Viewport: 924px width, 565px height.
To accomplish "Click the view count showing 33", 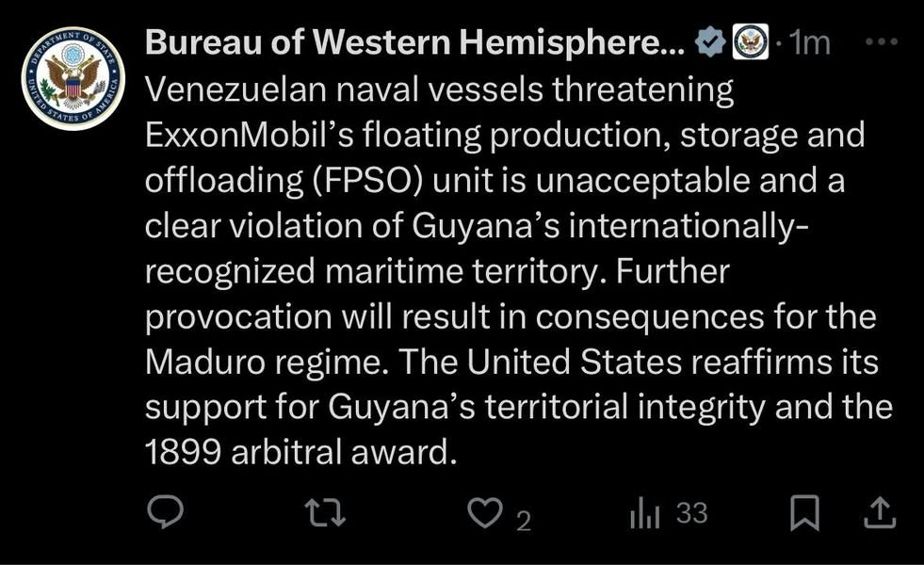I will point(691,513).
